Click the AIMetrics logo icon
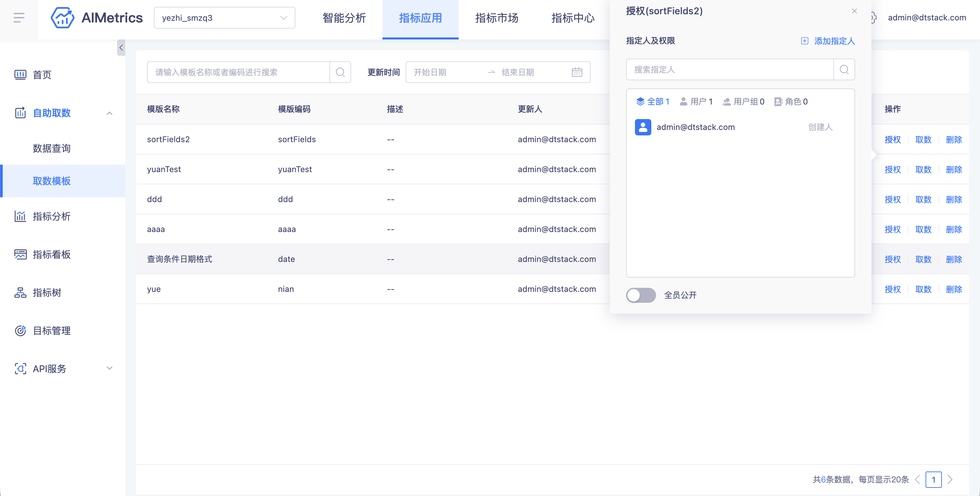Screen dimensions: 980x496 [62, 17]
